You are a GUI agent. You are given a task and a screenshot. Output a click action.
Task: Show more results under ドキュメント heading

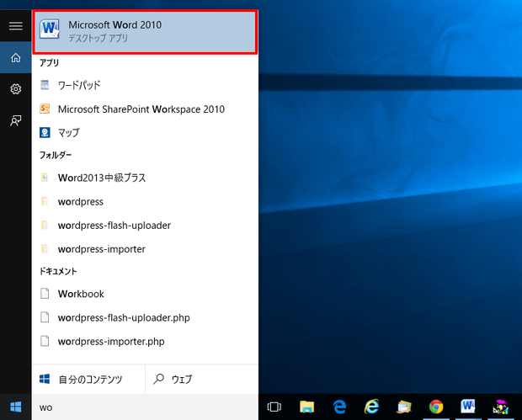click(58, 271)
